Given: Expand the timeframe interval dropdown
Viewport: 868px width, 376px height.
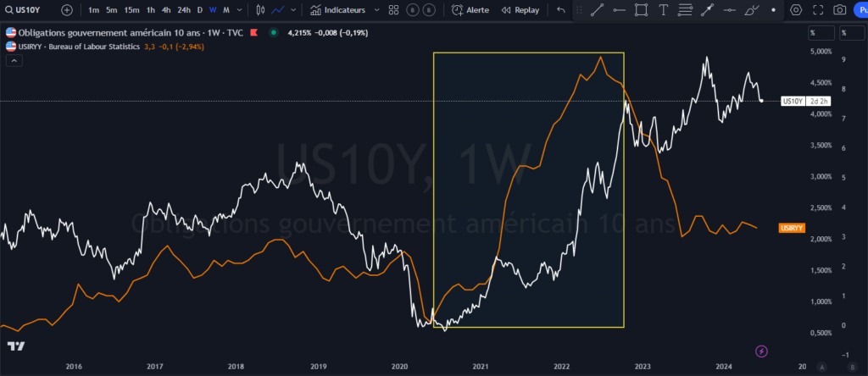Looking at the screenshot, I should (239, 10).
